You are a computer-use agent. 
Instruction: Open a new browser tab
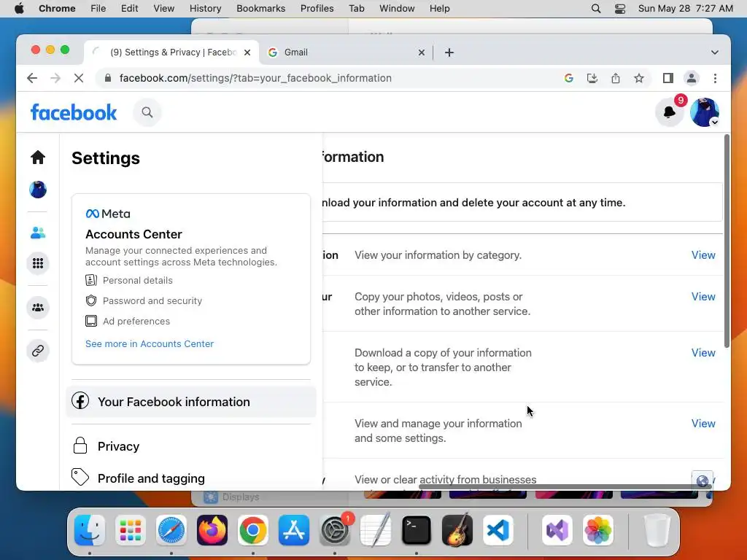point(449,52)
